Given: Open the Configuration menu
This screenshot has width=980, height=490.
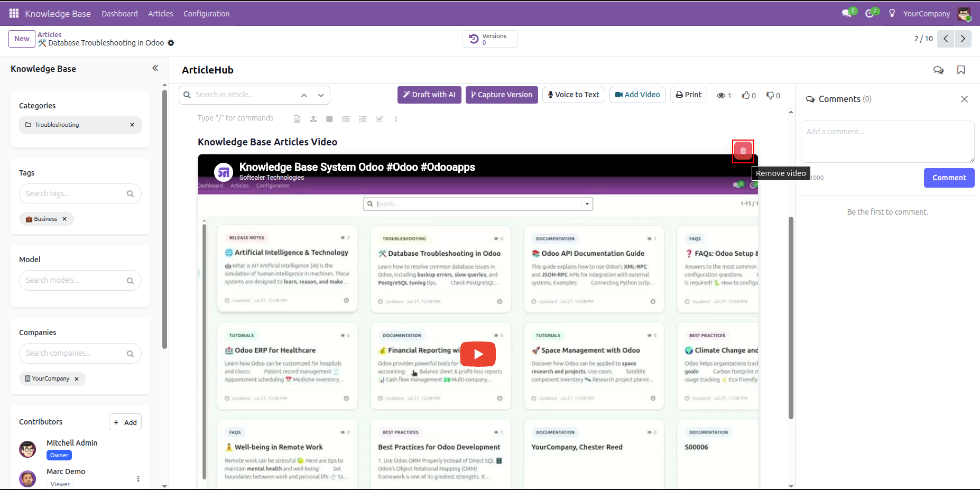Looking at the screenshot, I should [206, 14].
